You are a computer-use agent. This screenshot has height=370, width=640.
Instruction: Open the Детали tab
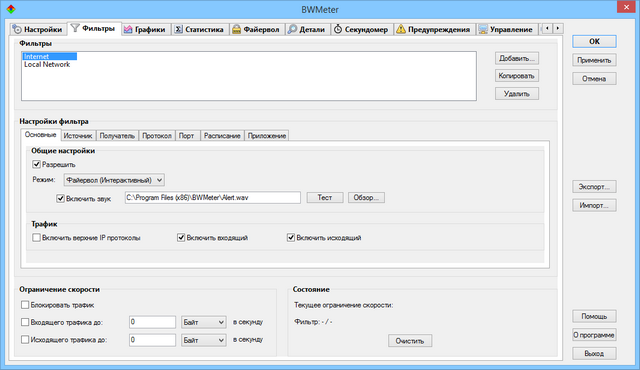(x=307, y=29)
